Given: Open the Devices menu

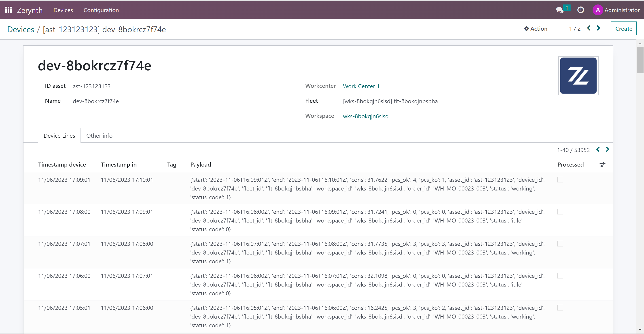Looking at the screenshot, I should click(x=63, y=10).
